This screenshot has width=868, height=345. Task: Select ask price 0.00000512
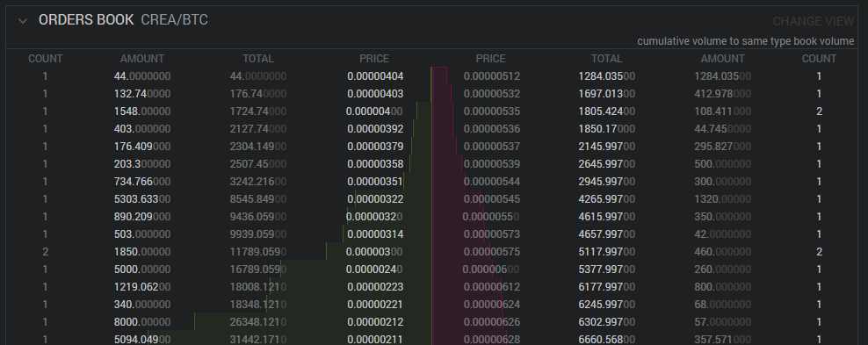[492, 76]
